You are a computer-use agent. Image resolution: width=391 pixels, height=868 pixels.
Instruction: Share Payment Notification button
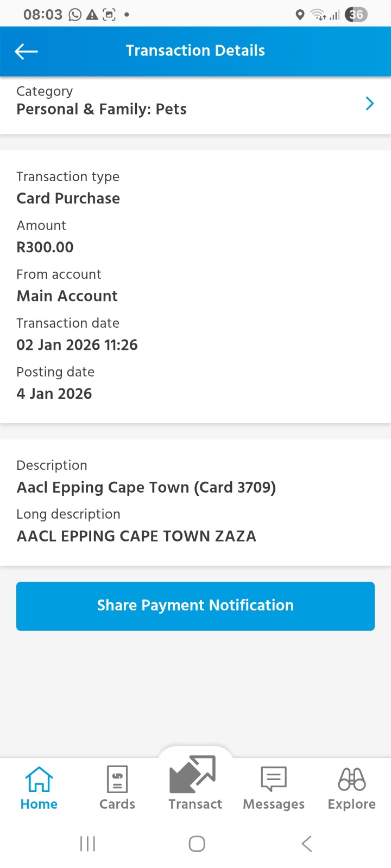(x=195, y=606)
